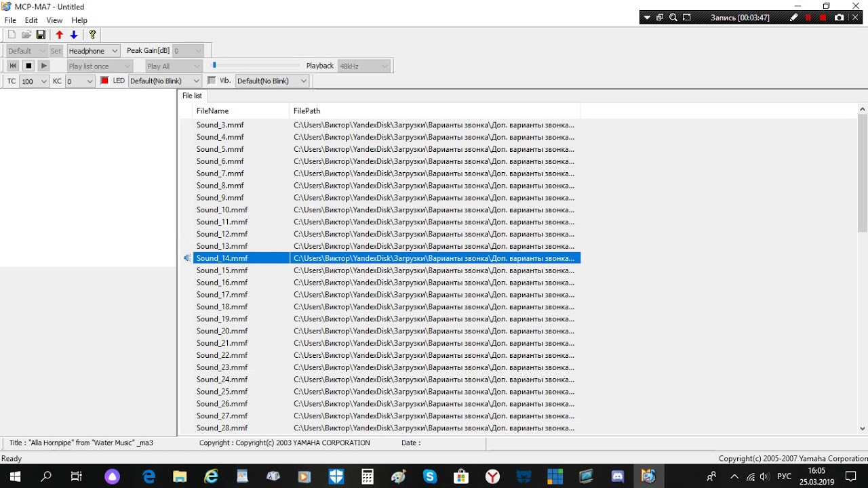
Task: Open Discord from the taskbar
Action: click(618, 476)
